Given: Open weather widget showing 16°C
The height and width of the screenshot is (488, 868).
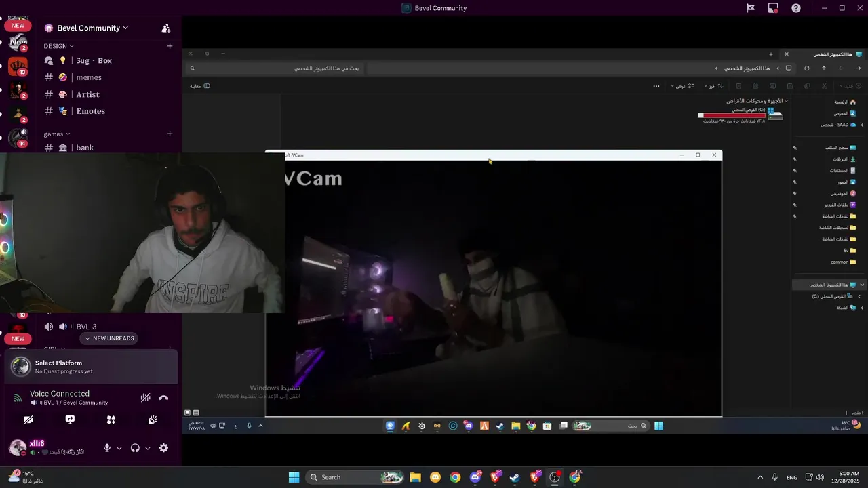Looking at the screenshot, I should pyautogui.click(x=26, y=477).
